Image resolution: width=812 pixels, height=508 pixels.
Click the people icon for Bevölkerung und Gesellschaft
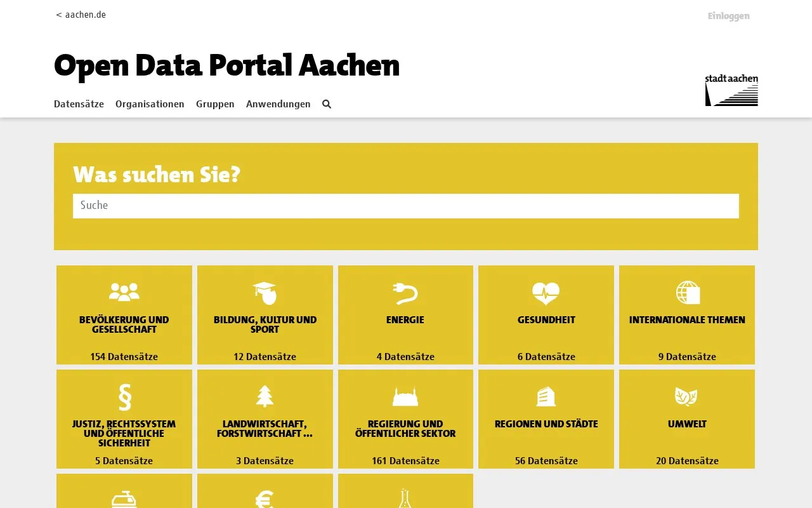click(124, 292)
